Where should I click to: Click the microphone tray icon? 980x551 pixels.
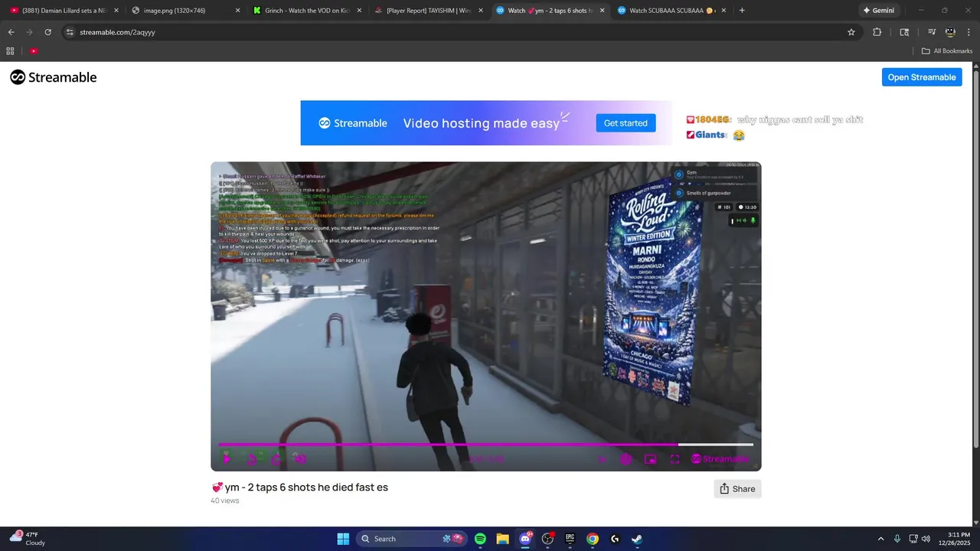tap(897, 539)
